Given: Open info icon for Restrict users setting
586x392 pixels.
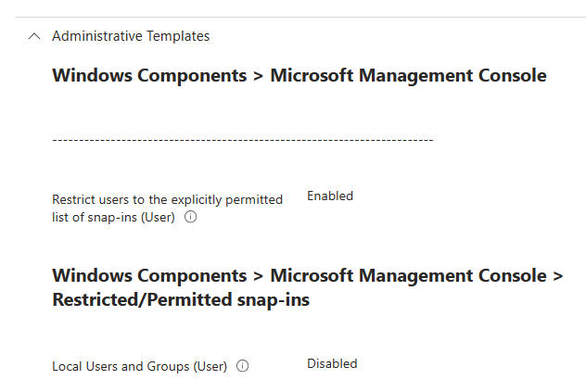Looking at the screenshot, I should (191, 217).
